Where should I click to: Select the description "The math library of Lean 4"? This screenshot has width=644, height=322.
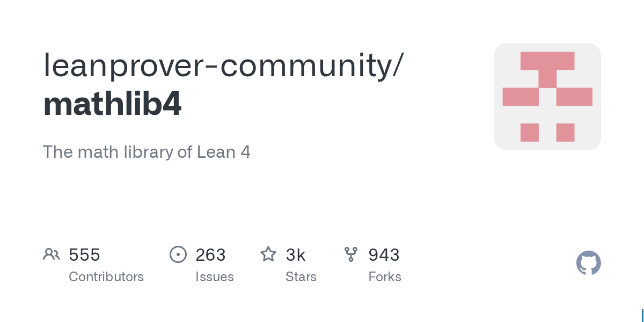(x=147, y=152)
